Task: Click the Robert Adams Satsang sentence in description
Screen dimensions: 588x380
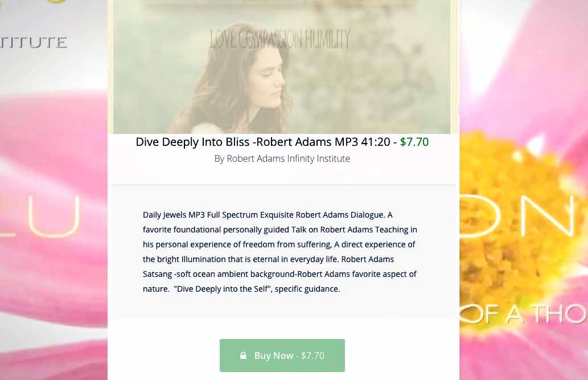Action: coord(279,267)
